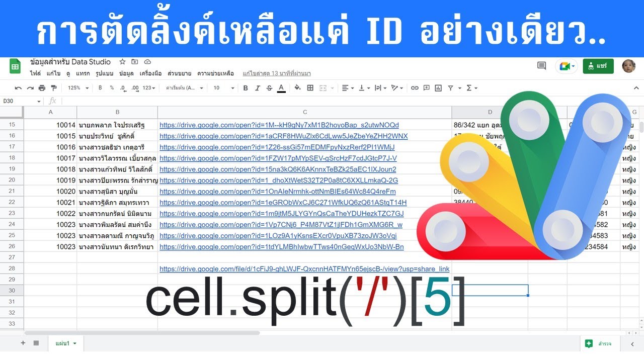This screenshot has width=644, height=362.
Task: Select row 27 header
Action: point(12,258)
